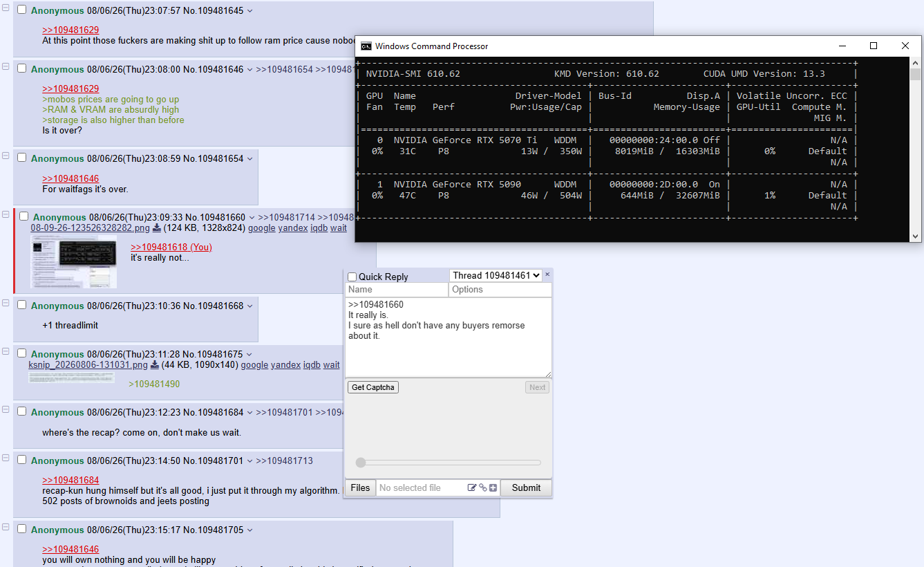
Task: Open the edit/draw file icon in Quick Reply
Action: tap(472, 487)
